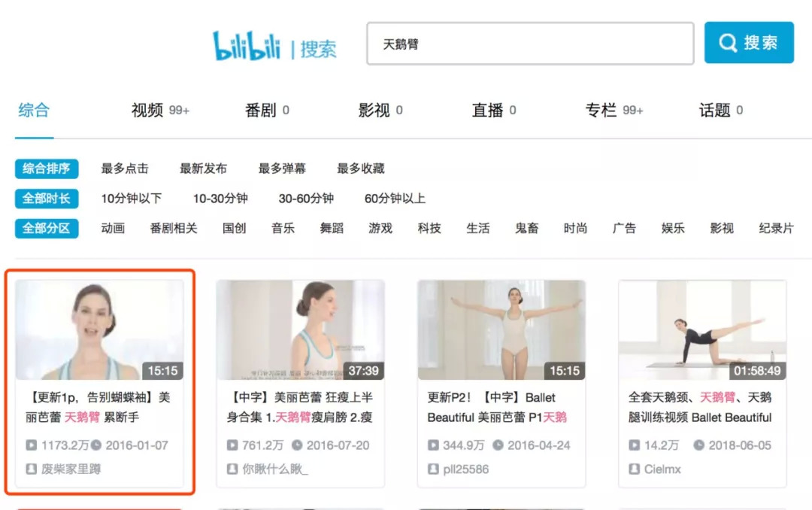Click play count icon beside 14.2万

pos(634,445)
